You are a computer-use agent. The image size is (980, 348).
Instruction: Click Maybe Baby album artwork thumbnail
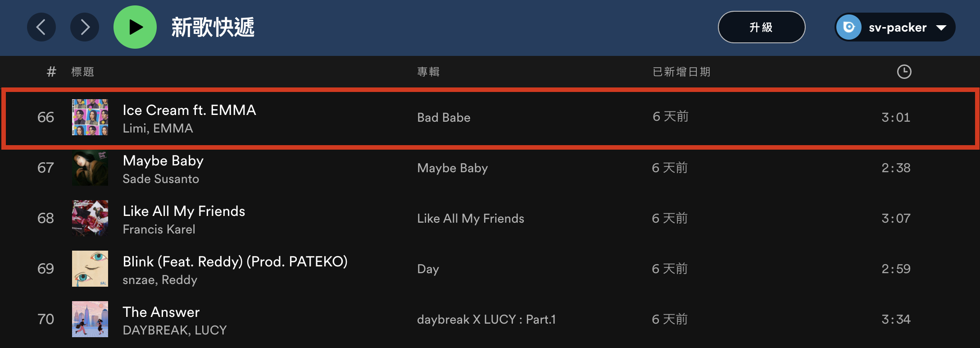[x=90, y=168]
